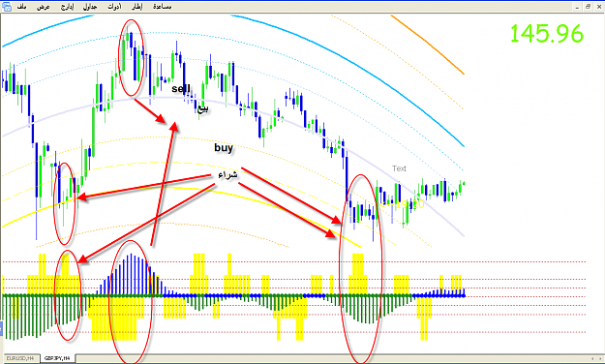Click the green price label 145.96
Viewport: 605px width, 364px height.
pyautogui.click(x=546, y=34)
